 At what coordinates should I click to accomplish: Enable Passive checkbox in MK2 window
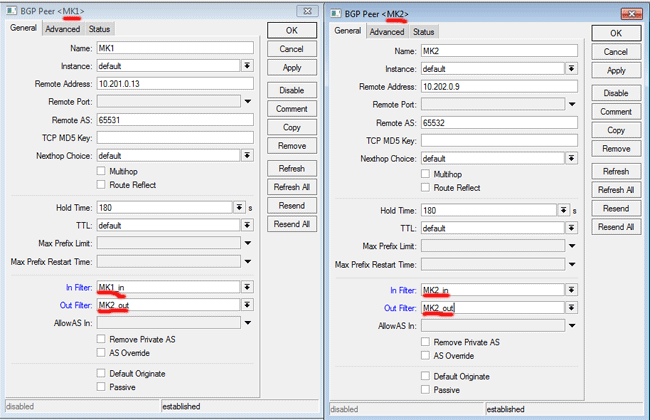pos(426,389)
